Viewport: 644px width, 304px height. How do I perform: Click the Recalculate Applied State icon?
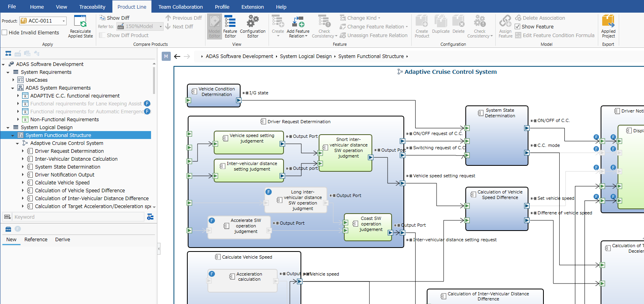(80, 22)
